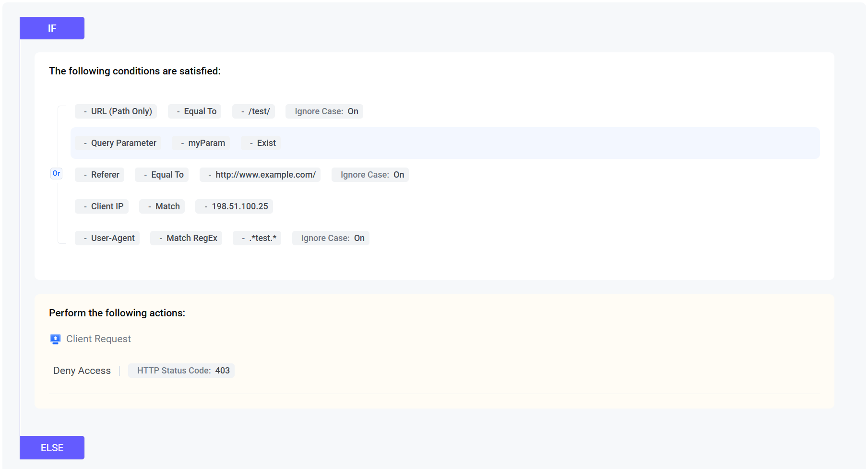The image size is (868, 469).
Task: Click the http://www.example.com/ referer value
Action: coord(260,175)
